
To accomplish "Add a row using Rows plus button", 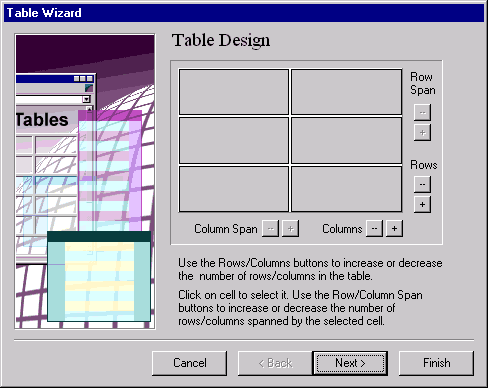I will pos(422,204).
